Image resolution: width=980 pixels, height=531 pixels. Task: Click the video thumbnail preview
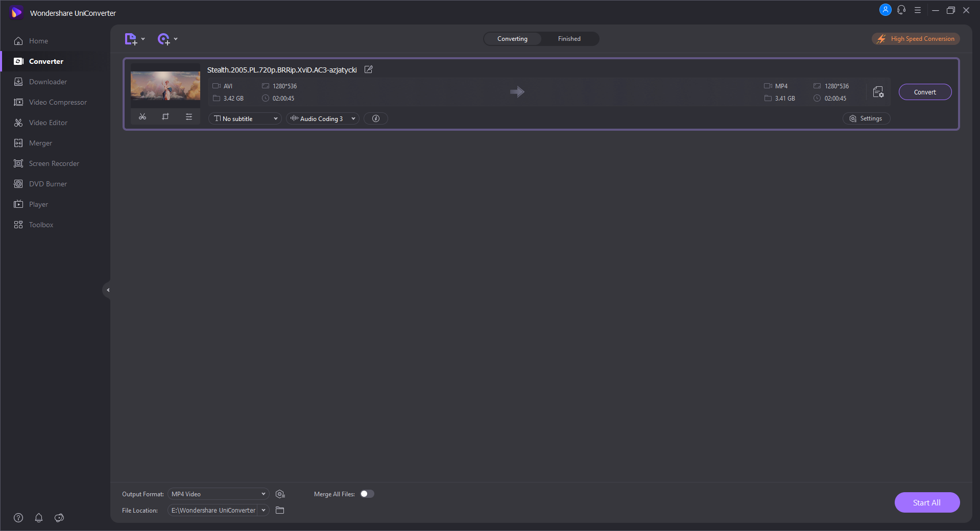click(165, 86)
